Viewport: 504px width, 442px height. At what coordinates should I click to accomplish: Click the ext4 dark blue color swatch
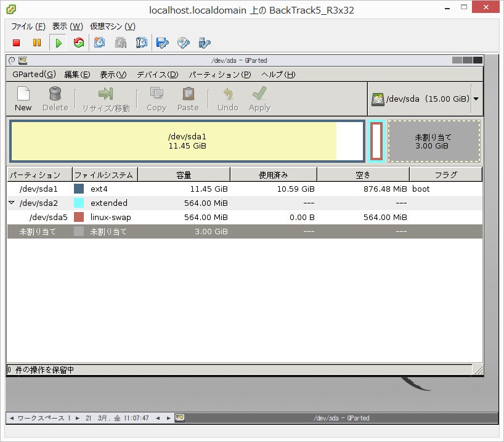pyautogui.click(x=79, y=189)
